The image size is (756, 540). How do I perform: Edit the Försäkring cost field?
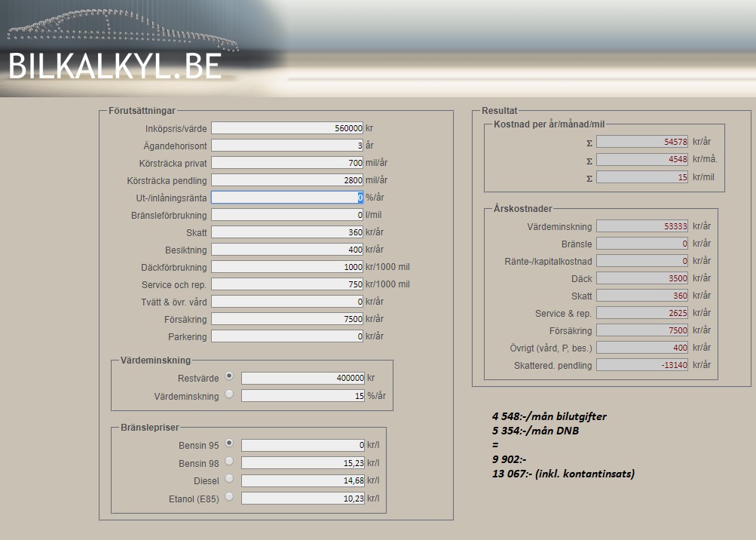tap(287, 319)
